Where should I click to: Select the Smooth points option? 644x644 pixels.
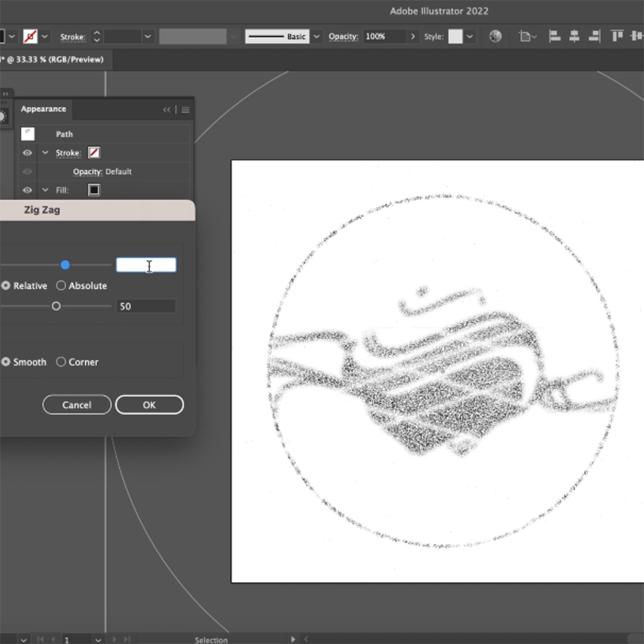click(6, 362)
